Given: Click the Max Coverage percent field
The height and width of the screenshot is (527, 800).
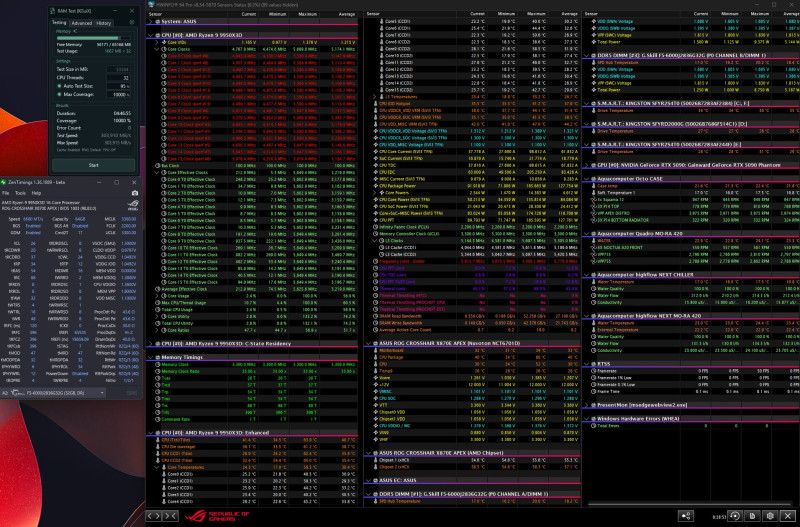Looking at the screenshot, I should [118, 94].
